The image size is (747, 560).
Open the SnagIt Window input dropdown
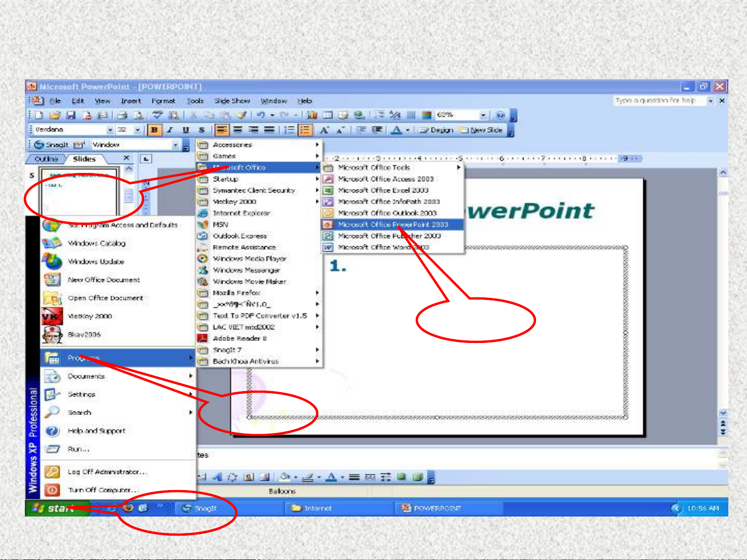[175, 145]
